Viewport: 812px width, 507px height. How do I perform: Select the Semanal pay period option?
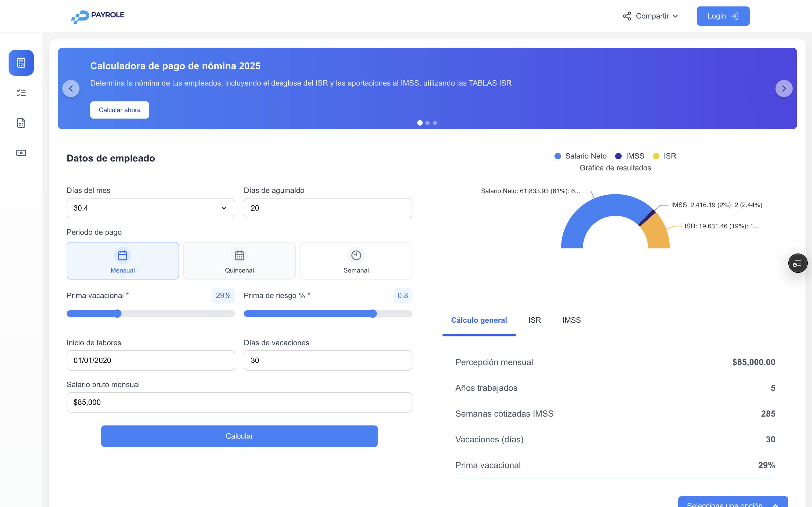[356, 260]
